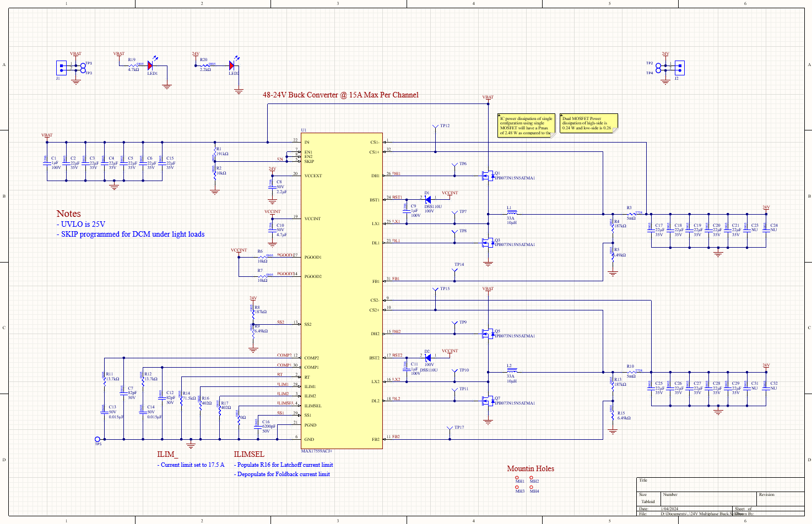Select the LED2 diode symbol
The height and width of the screenshot is (524, 812).
click(231, 65)
